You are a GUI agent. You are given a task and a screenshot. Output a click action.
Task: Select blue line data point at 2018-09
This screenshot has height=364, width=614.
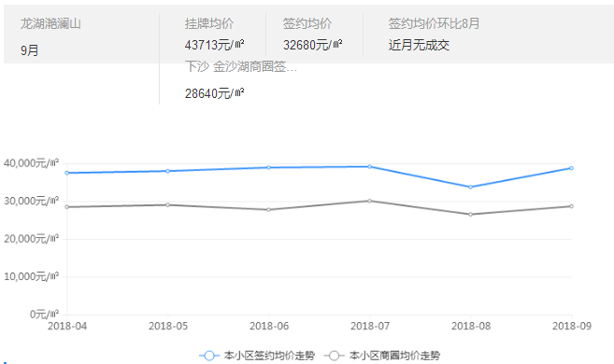click(571, 168)
